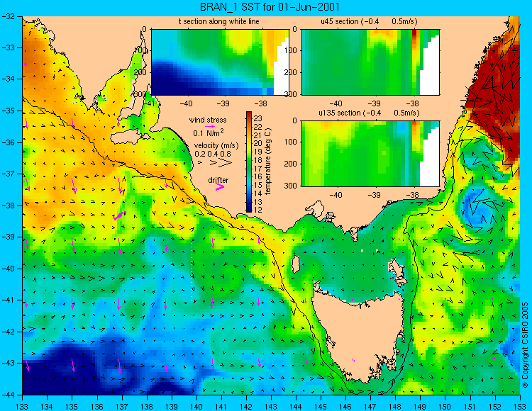Click the title "BRAN_1 SST for 01-Jun-2001"

(270, 7)
